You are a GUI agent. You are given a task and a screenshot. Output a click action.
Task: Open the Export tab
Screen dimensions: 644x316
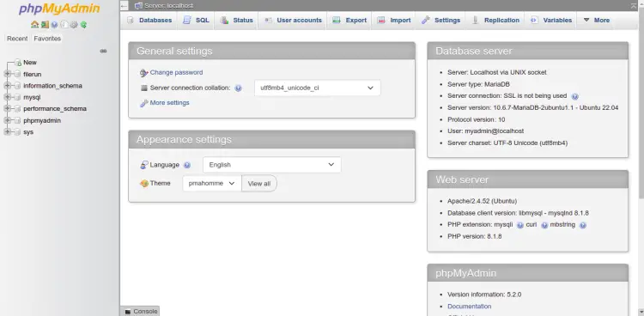click(349, 20)
